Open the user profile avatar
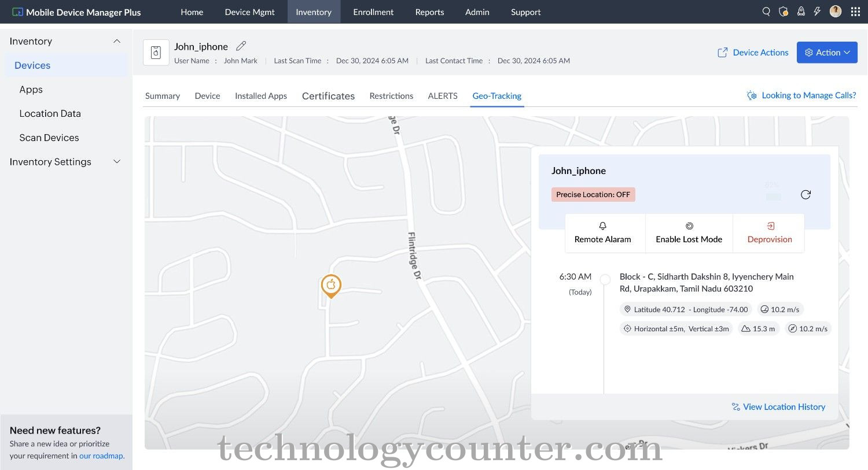 click(836, 12)
